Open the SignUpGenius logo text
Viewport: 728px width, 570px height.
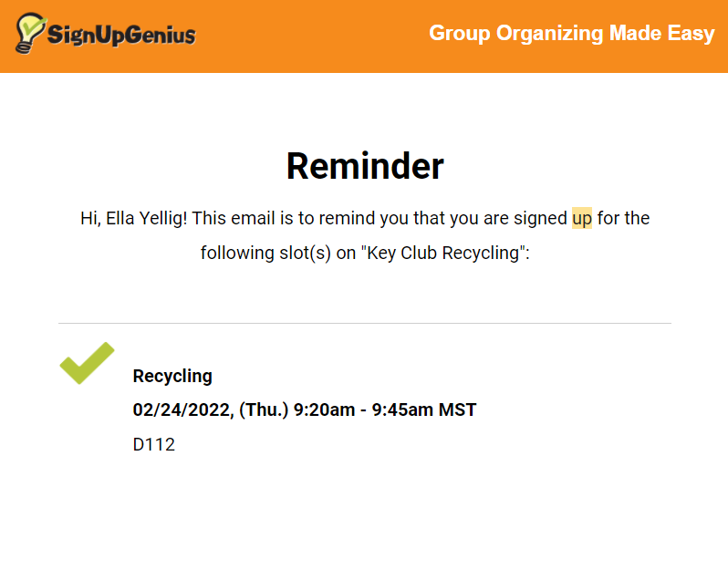click(x=120, y=36)
